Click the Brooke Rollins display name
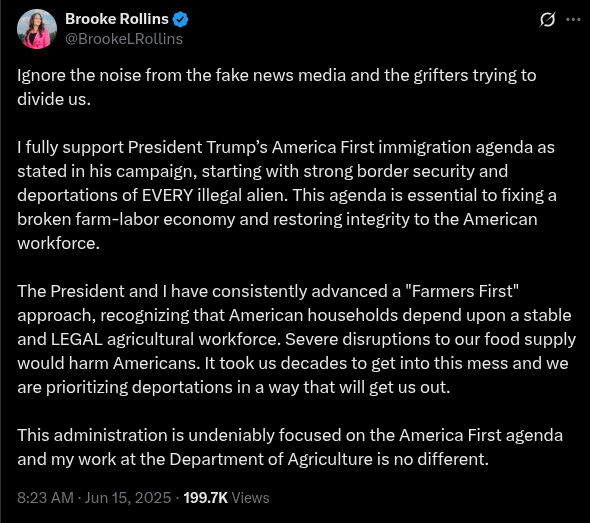590x523 pixels. coord(117,19)
